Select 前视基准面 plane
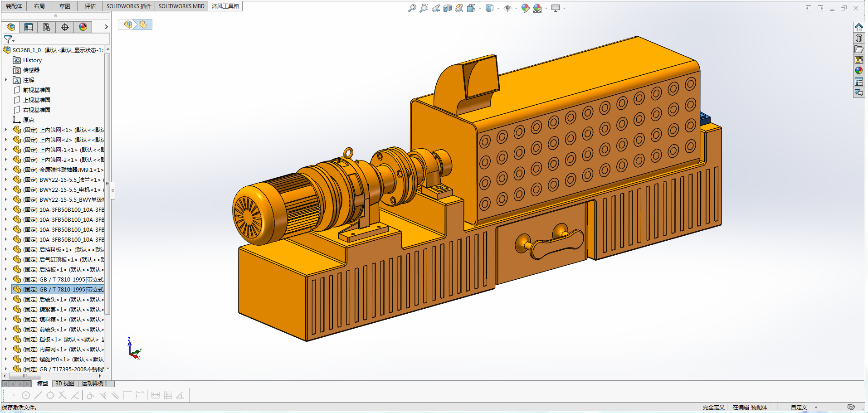The width and height of the screenshot is (868, 413). tap(32, 90)
